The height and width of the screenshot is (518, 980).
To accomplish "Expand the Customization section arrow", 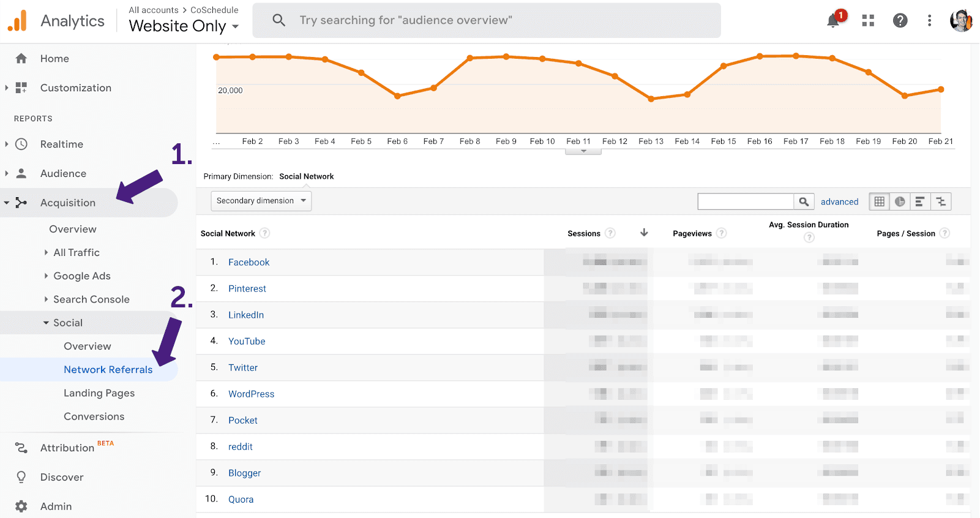I will point(7,88).
